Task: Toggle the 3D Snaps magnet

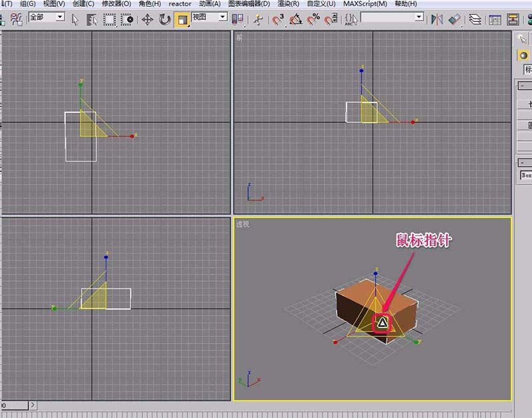Action: point(279,19)
